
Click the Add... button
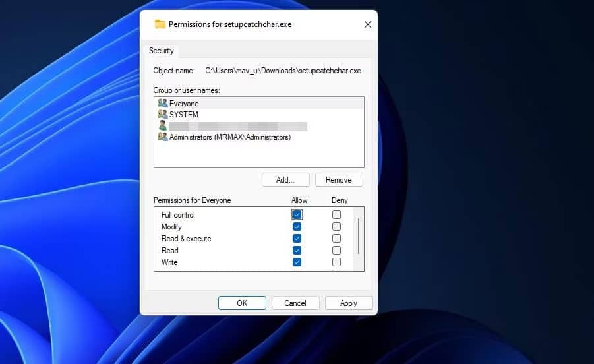pyautogui.click(x=285, y=180)
